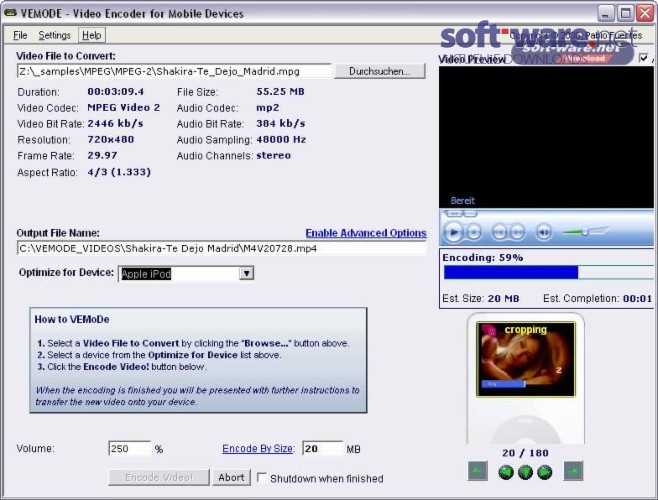Click the '720x480' resolution value
Screen dimensions: 658x500
(111, 139)
